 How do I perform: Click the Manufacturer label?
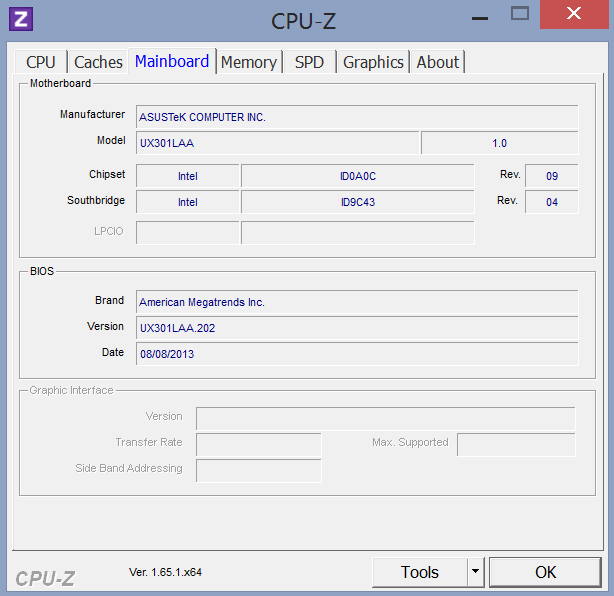92,114
